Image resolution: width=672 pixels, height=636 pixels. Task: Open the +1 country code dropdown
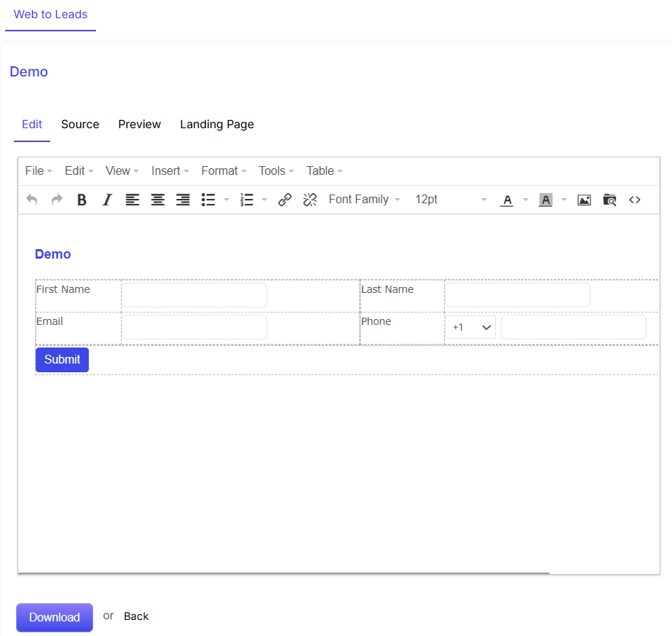470,327
